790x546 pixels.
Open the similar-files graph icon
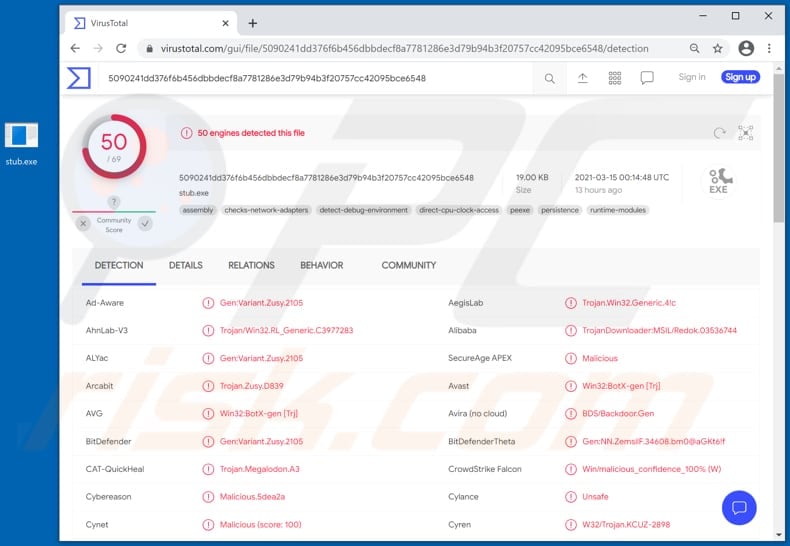tap(746, 133)
